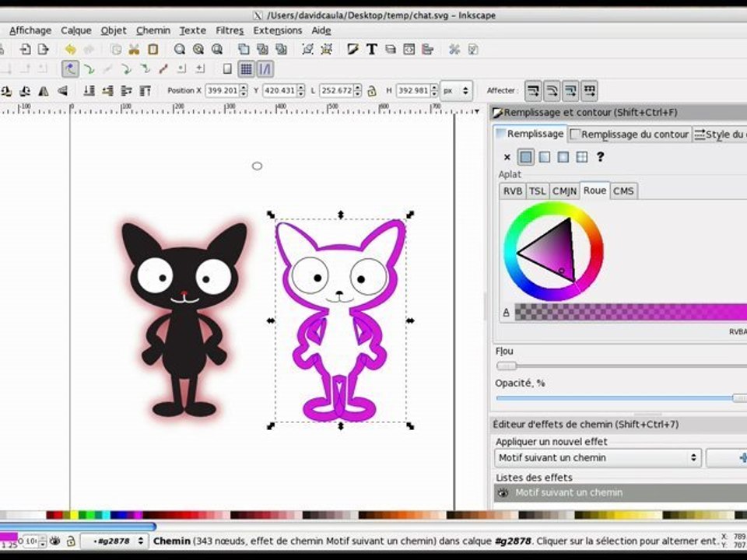Click the L width spinner arrows

coord(358,90)
